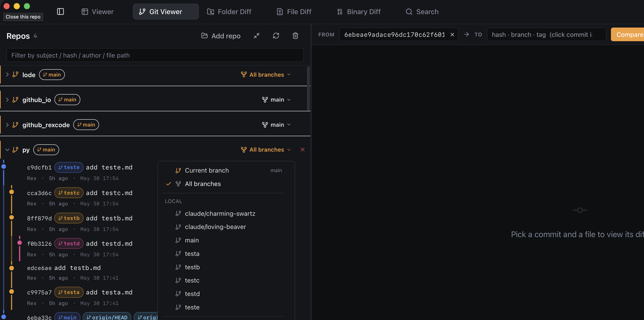Expand the lode repo row

7,74
